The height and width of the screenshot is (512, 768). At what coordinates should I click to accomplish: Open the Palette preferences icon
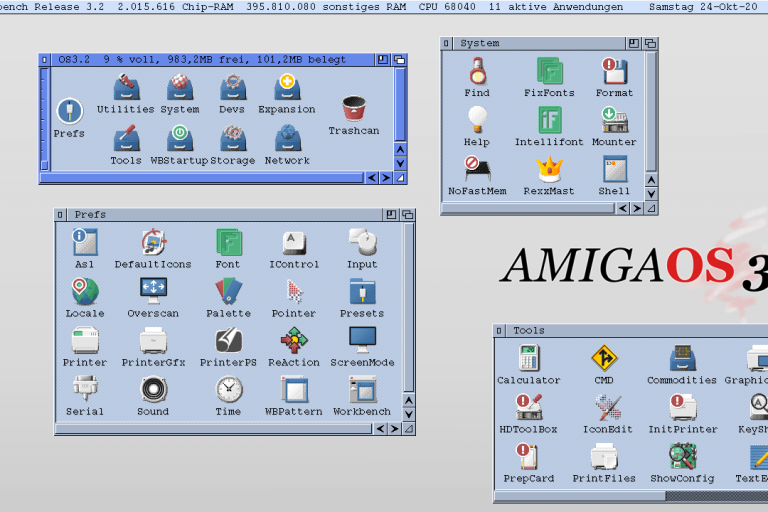[228, 291]
